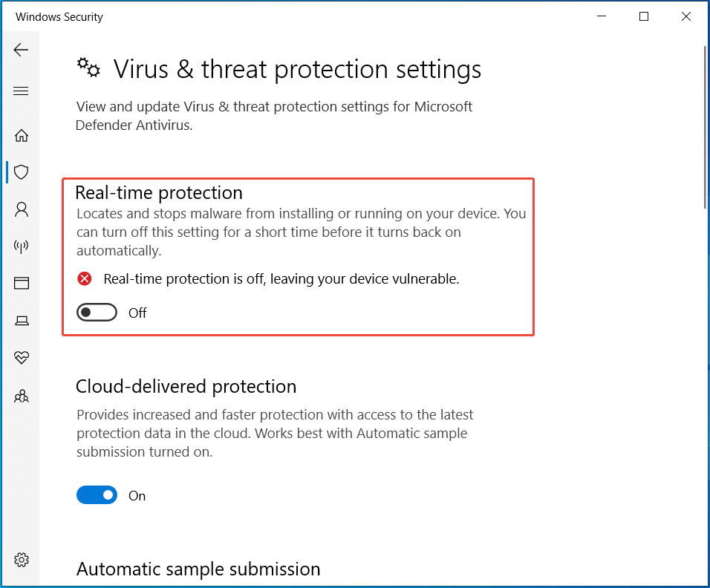710x588 pixels.
Task: Go back using the back arrow
Action: tap(21, 50)
